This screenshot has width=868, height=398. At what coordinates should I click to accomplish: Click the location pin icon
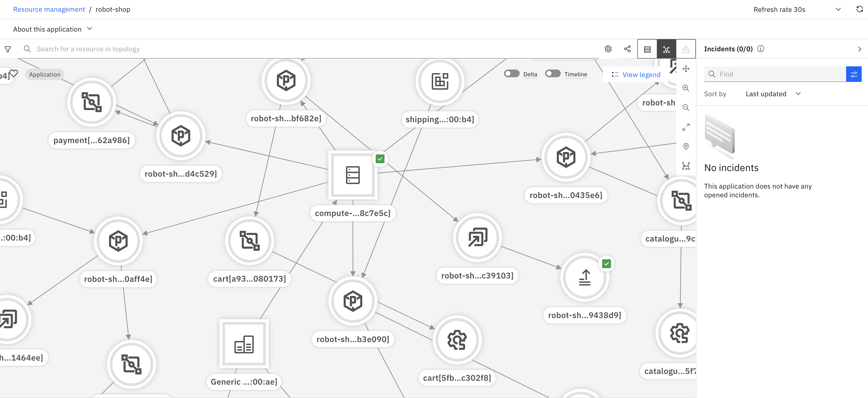[x=686, y=146]
